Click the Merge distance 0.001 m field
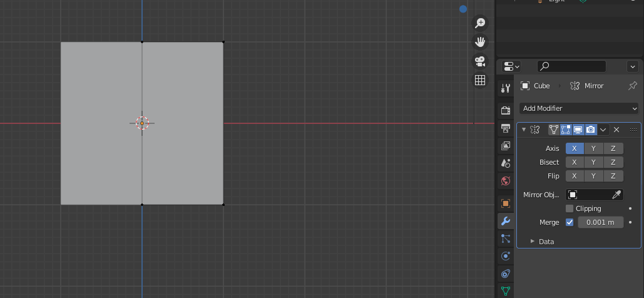The height and width of the screenshot is (298, 644). pos(600,222)
